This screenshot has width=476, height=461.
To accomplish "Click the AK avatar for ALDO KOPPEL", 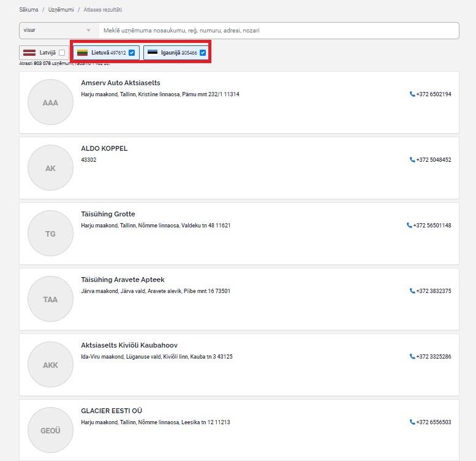I will click(x=50, y=168).
